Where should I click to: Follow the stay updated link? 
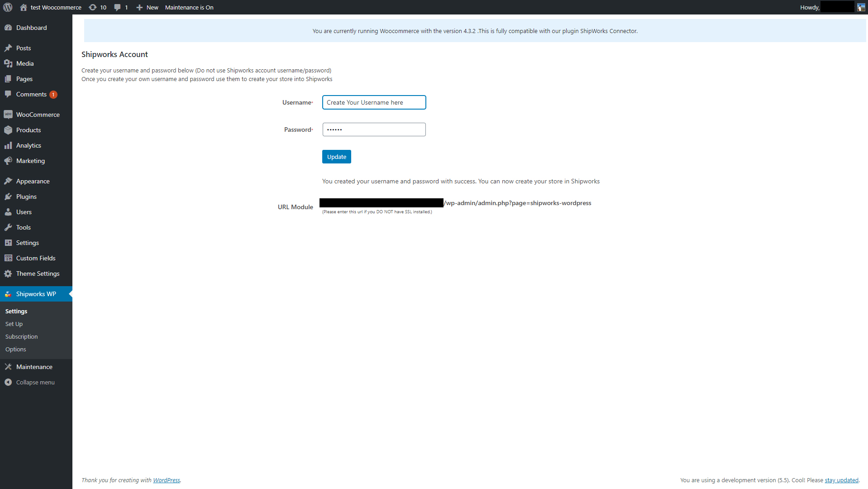842,480
